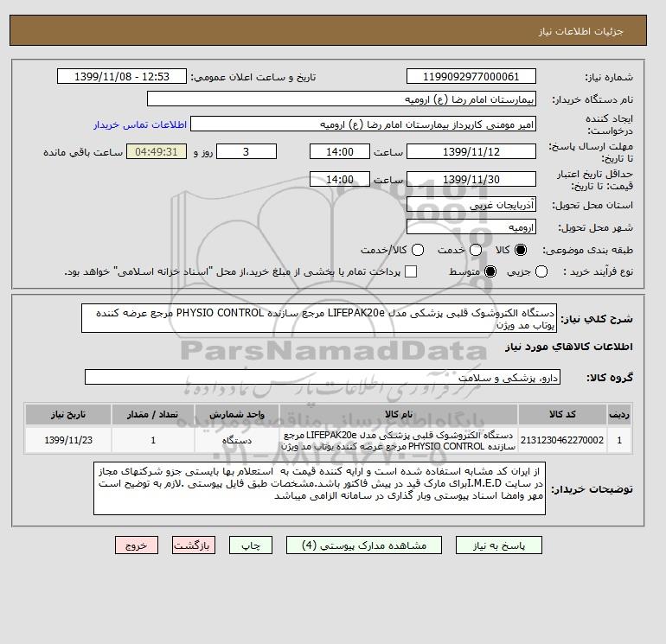Click the request creator field امیر مومنی

(363, 124)
